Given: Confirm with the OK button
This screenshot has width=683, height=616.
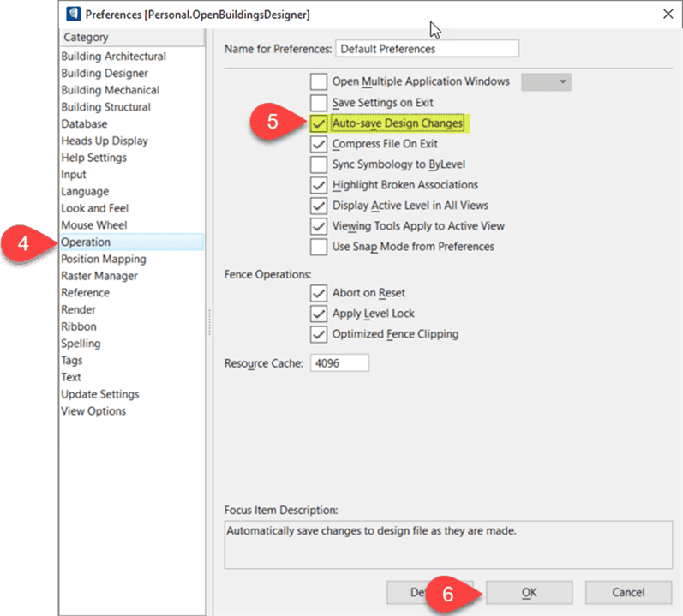Looking at the screenshot, I should point(530,592).
